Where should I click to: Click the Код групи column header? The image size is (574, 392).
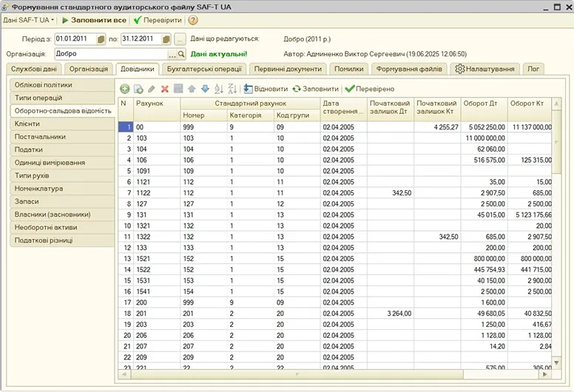tap(297, 115)
